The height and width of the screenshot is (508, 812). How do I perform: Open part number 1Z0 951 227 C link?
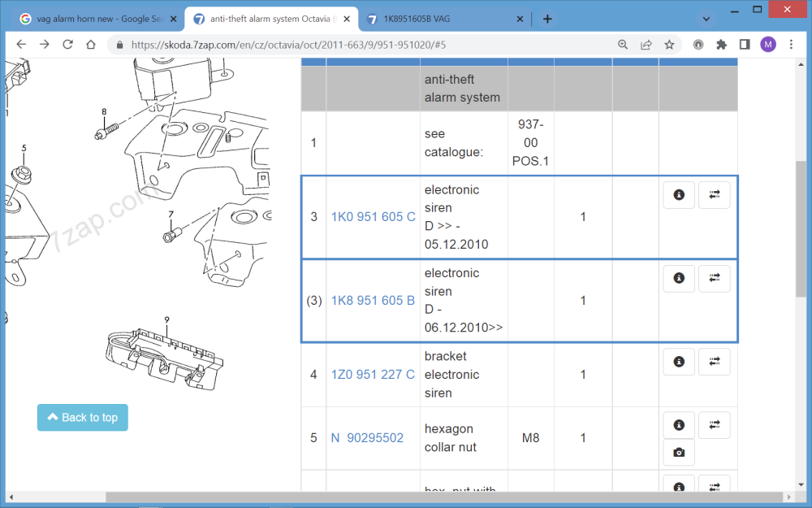point(373,375)
